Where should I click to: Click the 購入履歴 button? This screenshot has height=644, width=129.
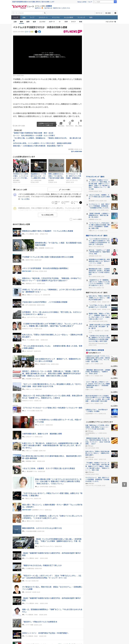point(108,13)
